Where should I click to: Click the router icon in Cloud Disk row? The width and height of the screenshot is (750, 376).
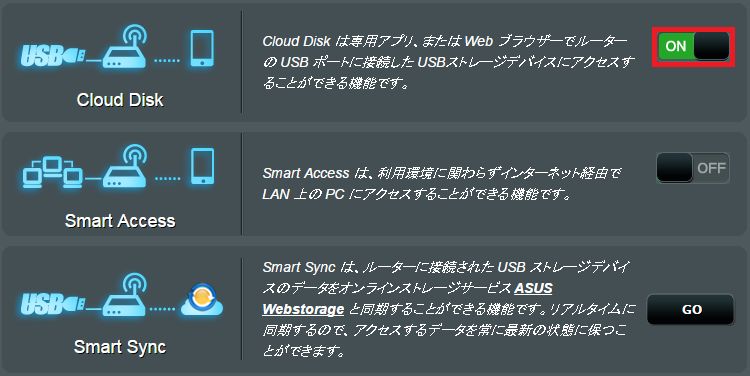tap(125, 48)
